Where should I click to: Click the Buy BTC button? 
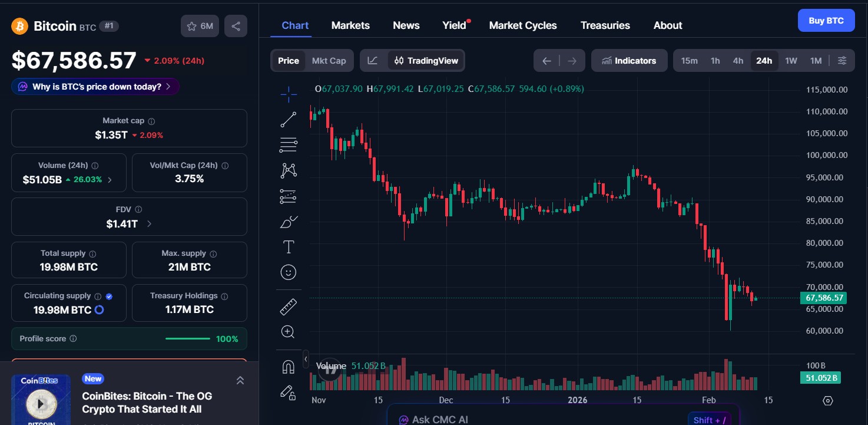pos(826,20)
